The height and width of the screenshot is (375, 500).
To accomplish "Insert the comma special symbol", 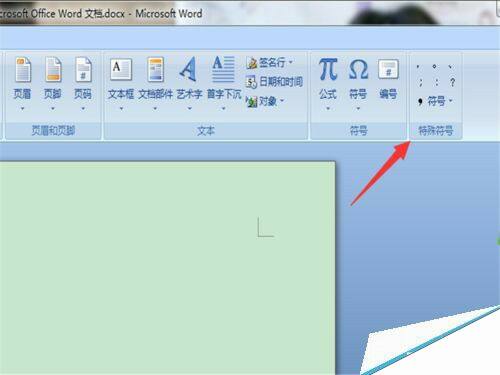I will [x=418, y=67].
